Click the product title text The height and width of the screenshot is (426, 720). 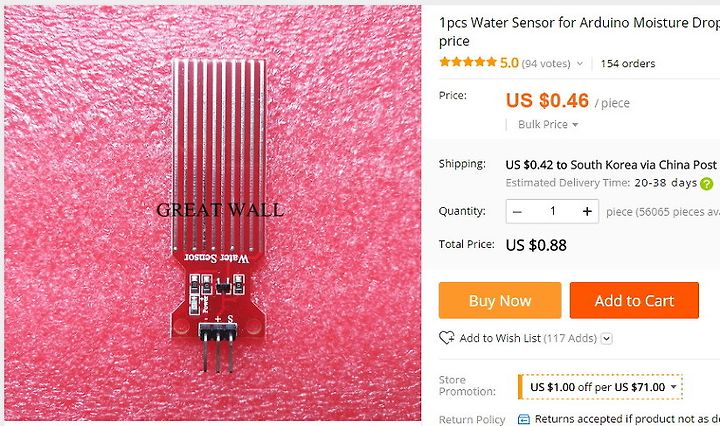[x=579, y=32]
